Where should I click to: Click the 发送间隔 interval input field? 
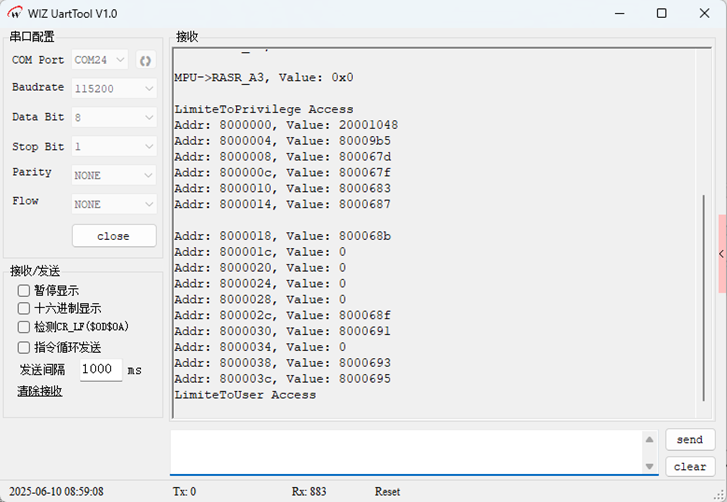pyautogui.click(x=100, y=369)
